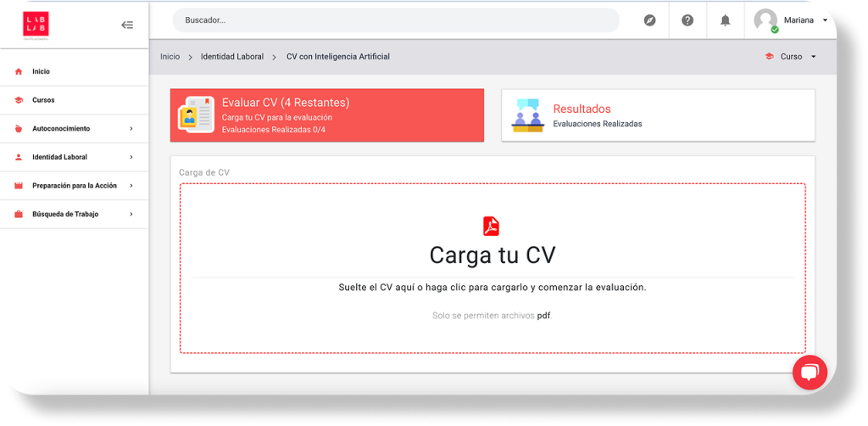Open the compass explore icon

[650, 20]
